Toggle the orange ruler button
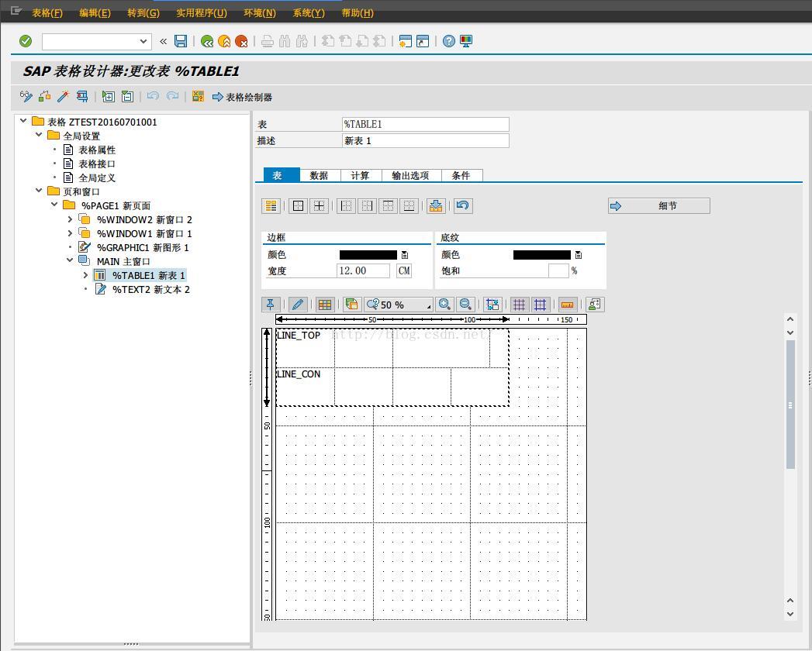 tap(568, 305)
